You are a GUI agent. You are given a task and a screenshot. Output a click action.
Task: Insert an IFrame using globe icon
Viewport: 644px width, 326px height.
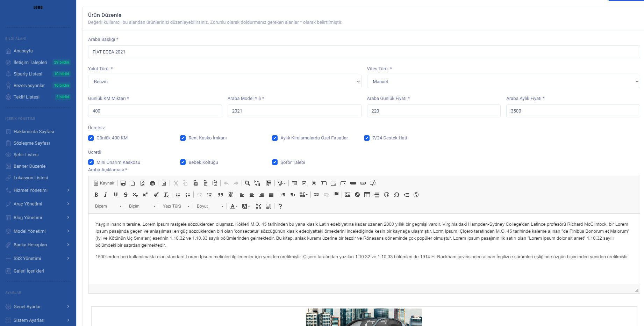tap(416, 195)
